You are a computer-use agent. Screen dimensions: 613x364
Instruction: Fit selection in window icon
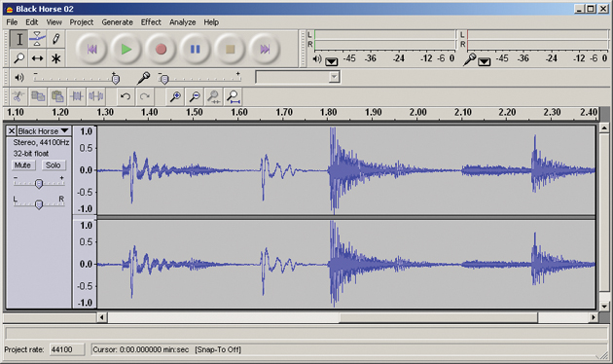(x=214, y=96)
